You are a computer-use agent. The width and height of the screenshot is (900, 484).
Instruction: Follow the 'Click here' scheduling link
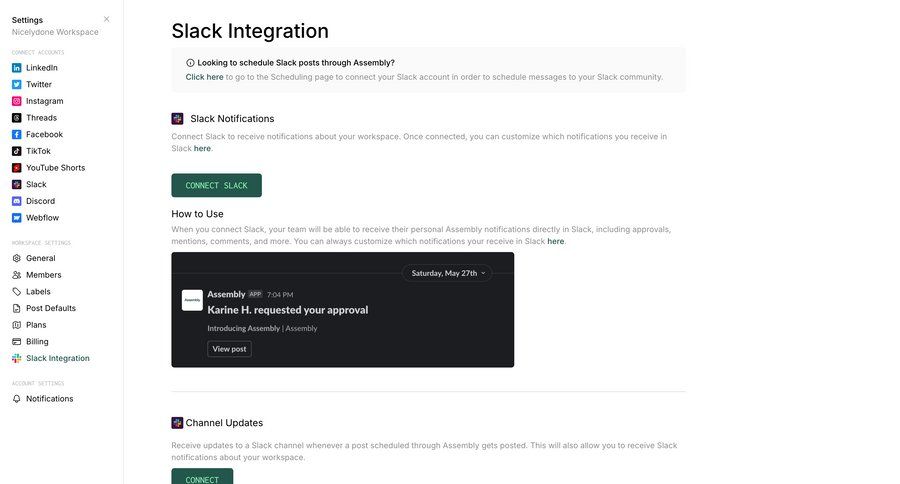[204, 77]
